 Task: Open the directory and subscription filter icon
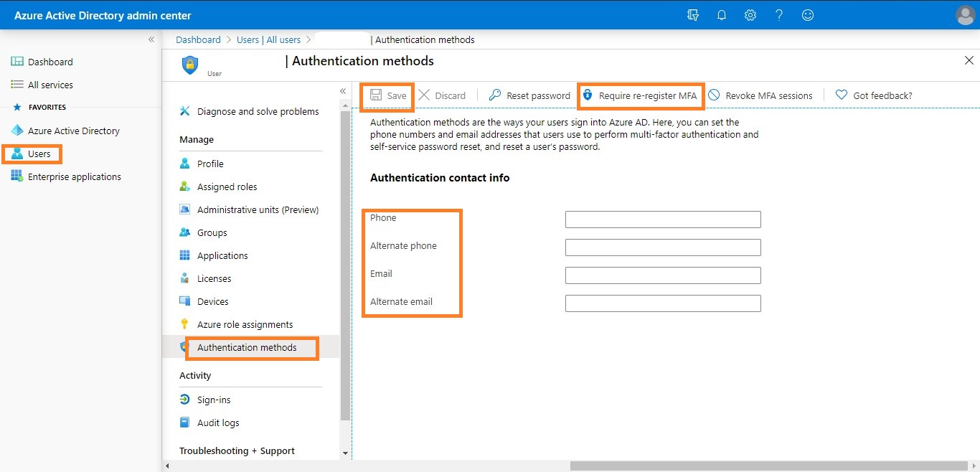click(692, 15)
